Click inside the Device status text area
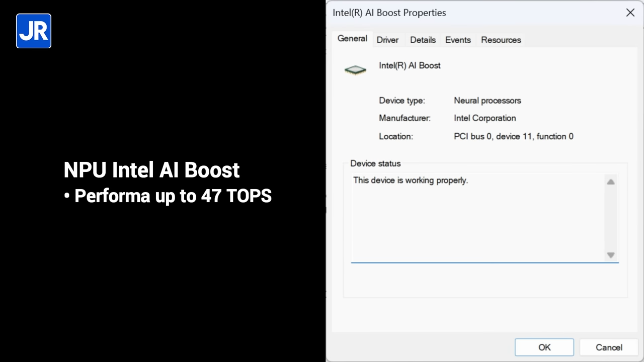The height and width of the screenshot is (362, 644). point(478,221)
